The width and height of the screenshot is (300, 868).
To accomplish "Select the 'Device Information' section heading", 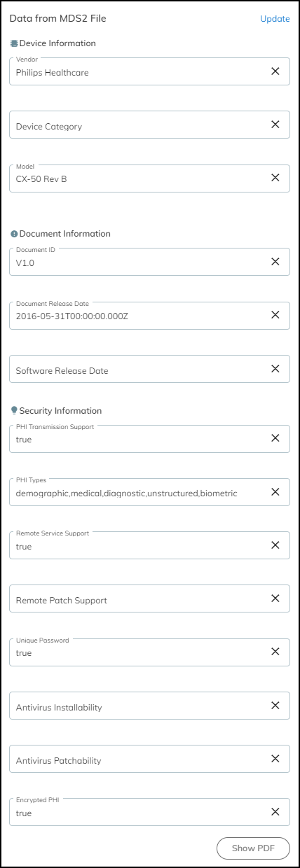I will 57,43.
